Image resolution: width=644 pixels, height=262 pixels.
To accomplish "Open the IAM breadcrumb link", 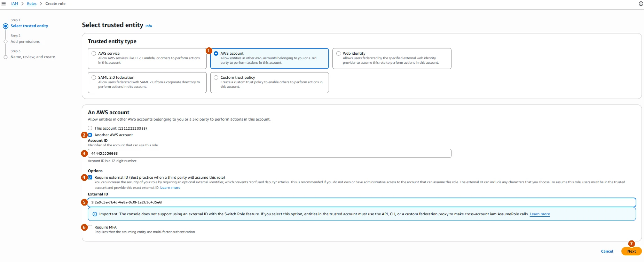I will coord(15,3).
